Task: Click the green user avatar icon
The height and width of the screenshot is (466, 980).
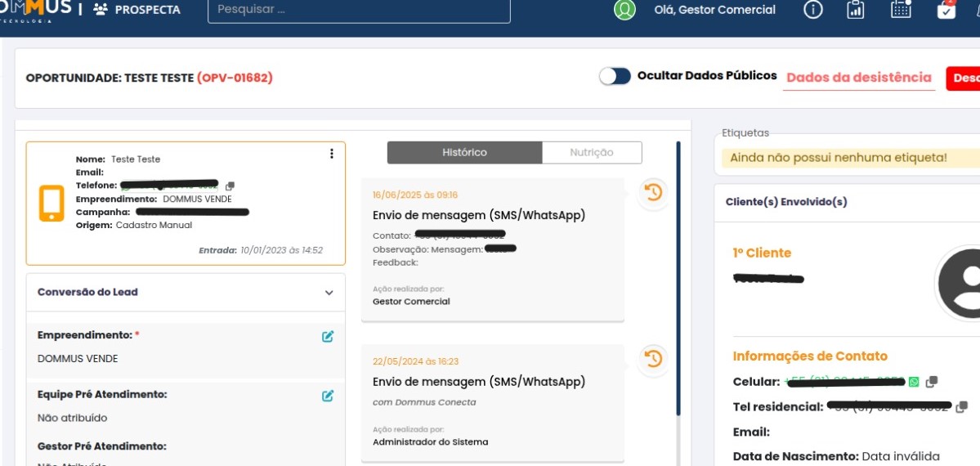Action: pyautogui.click(x=624, y=9)
